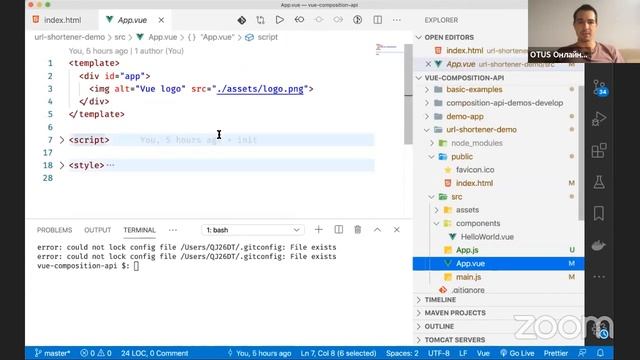Collapse the public folder
This screenshot has width=640, height=360.
coord(462,157)
